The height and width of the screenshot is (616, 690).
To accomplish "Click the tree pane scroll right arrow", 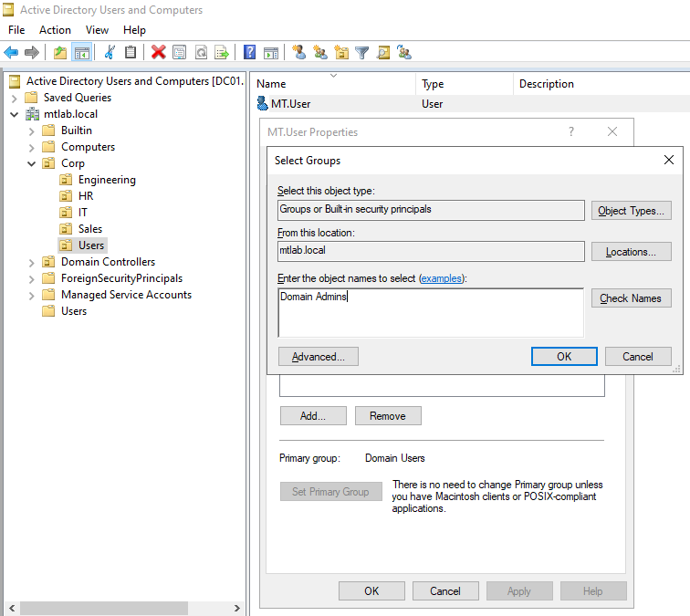I will coord(237,608).
